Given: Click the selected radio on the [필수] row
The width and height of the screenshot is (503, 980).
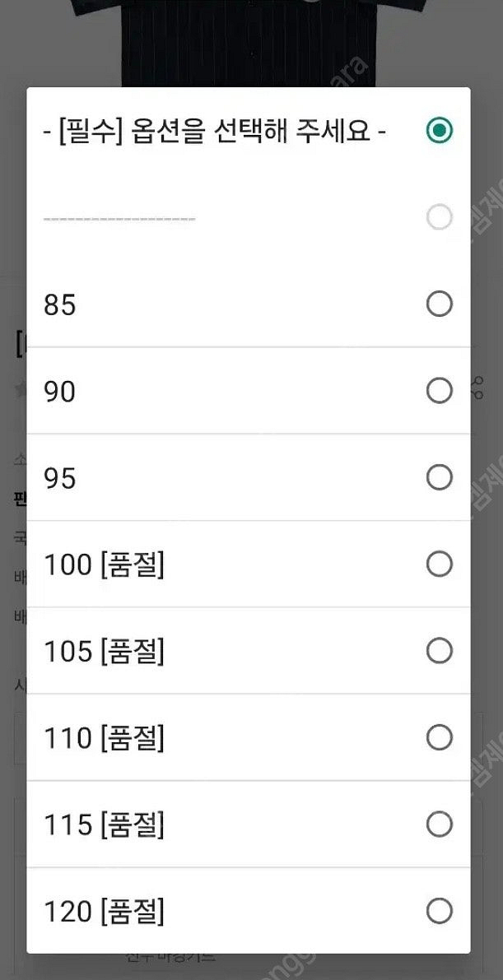Looking at the screenshot, I should 439,131.
